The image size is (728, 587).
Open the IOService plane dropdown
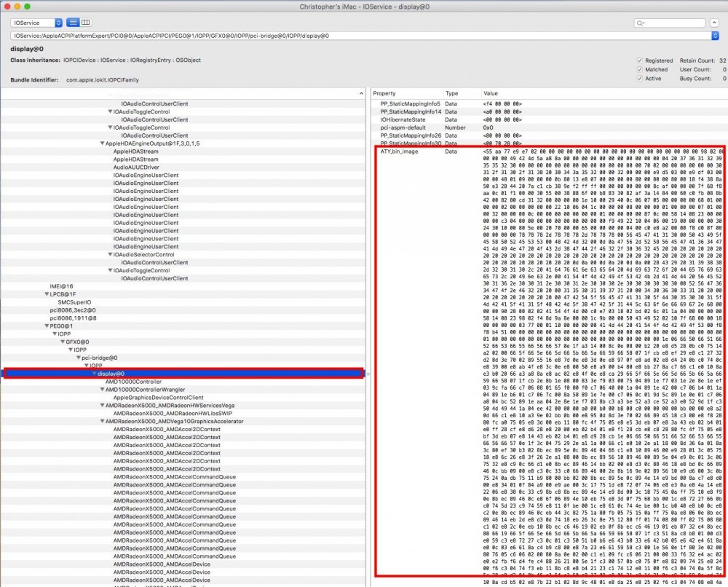tap(36, 23)
